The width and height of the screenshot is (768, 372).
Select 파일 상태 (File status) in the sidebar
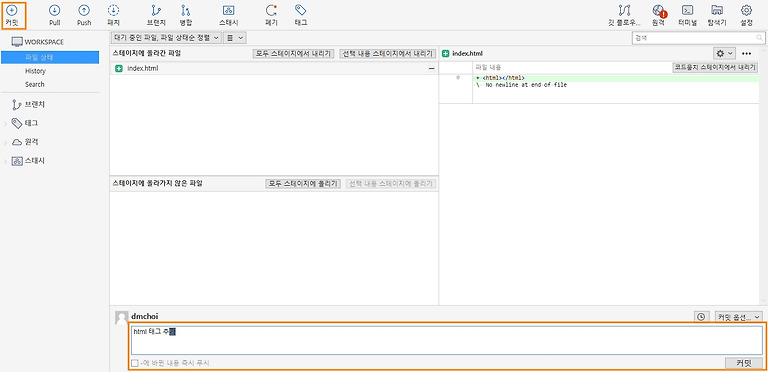coord(50,57)
